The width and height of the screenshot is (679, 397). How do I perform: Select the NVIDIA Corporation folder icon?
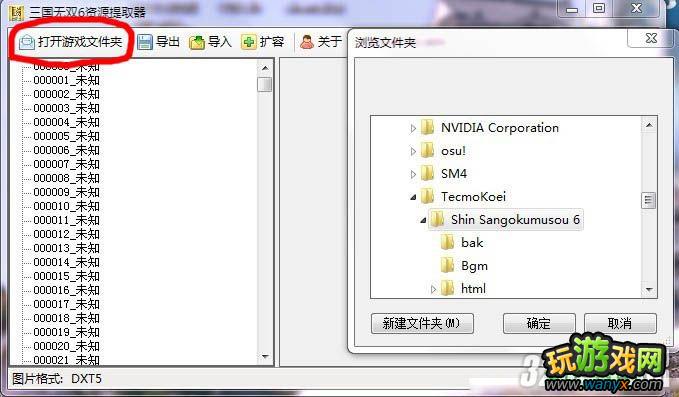427,127
